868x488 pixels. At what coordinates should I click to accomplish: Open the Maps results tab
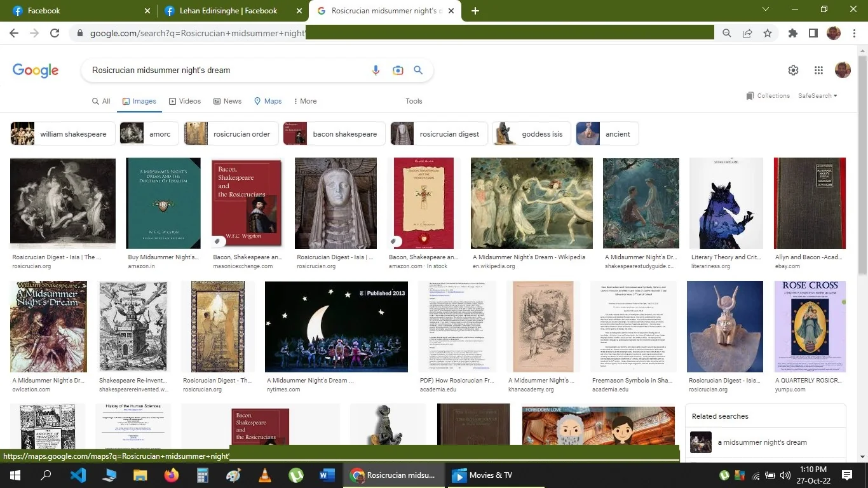268,101
